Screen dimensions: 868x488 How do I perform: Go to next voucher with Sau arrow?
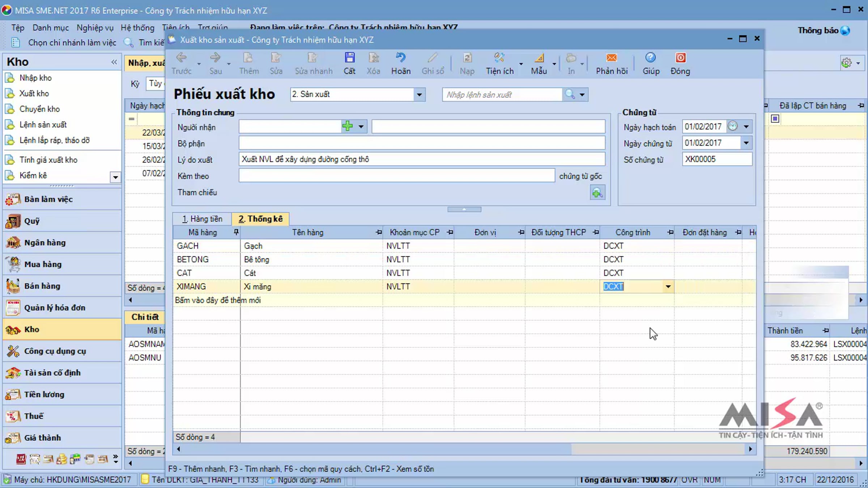(x=215, y=58)
